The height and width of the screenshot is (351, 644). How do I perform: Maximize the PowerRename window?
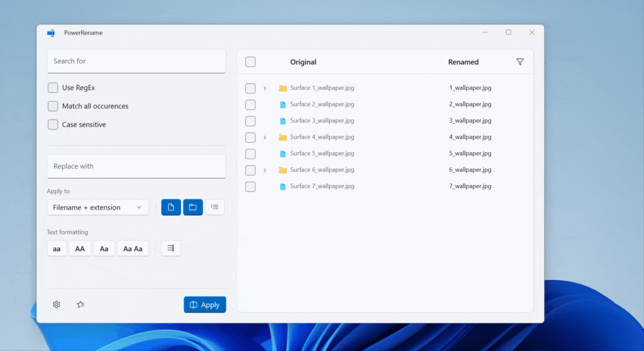(508, 32)
